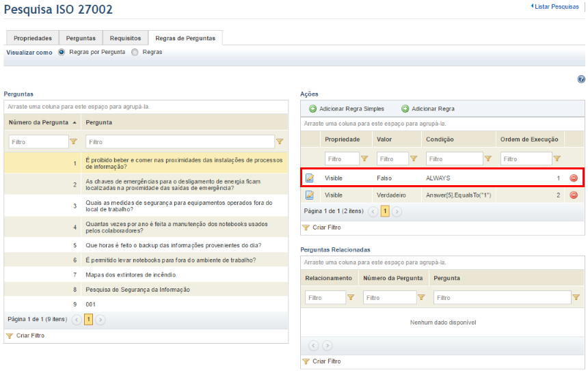
Task: Open the help icon
Action: [x=581, y=79]
